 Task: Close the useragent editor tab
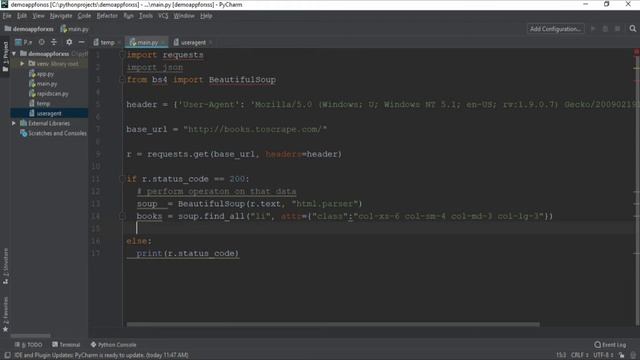pos(211,42)
